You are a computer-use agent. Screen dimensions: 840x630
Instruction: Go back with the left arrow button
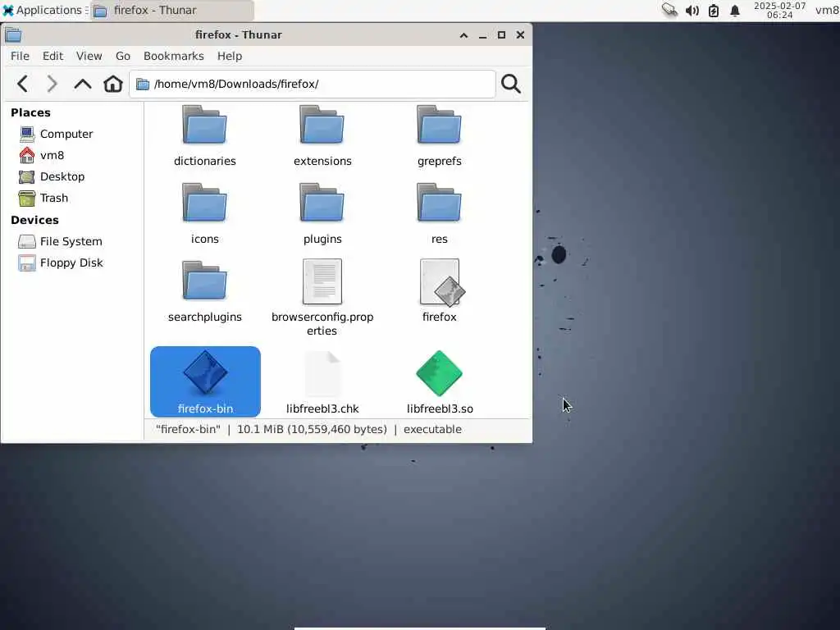pos(22,84)
